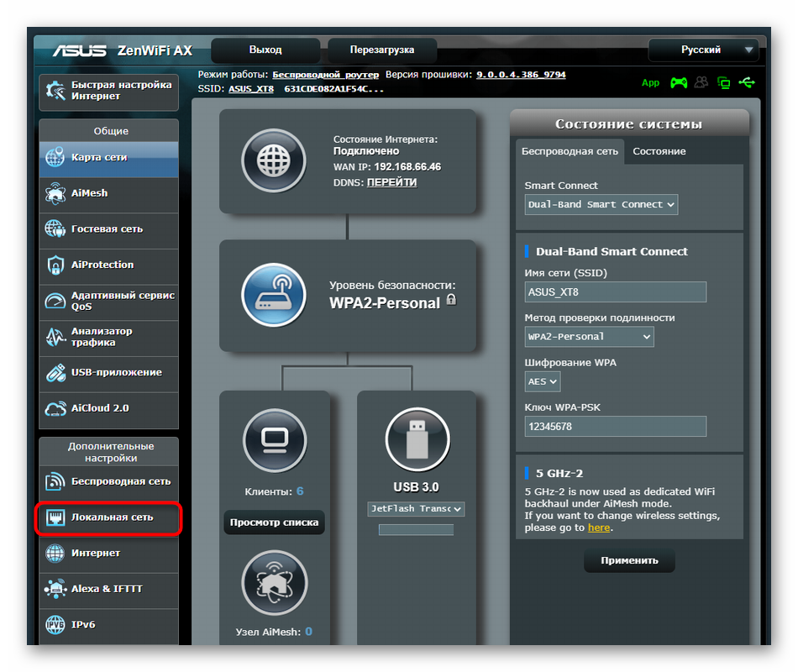
Task: Open the Smart Connect dropdown
Action: tap(601, 204)
